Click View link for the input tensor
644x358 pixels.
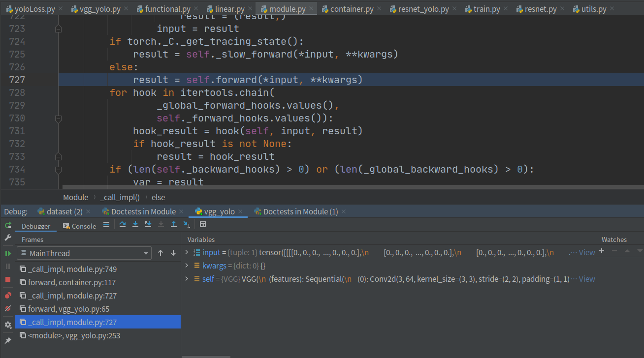586,252
